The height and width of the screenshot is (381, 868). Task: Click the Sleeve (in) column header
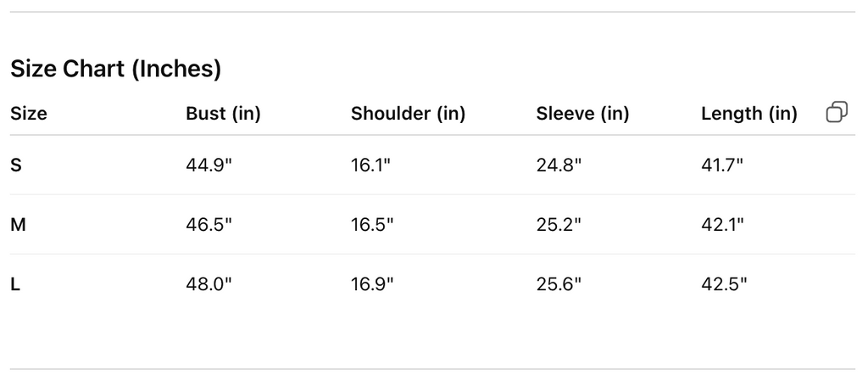[x=582, y=114]
